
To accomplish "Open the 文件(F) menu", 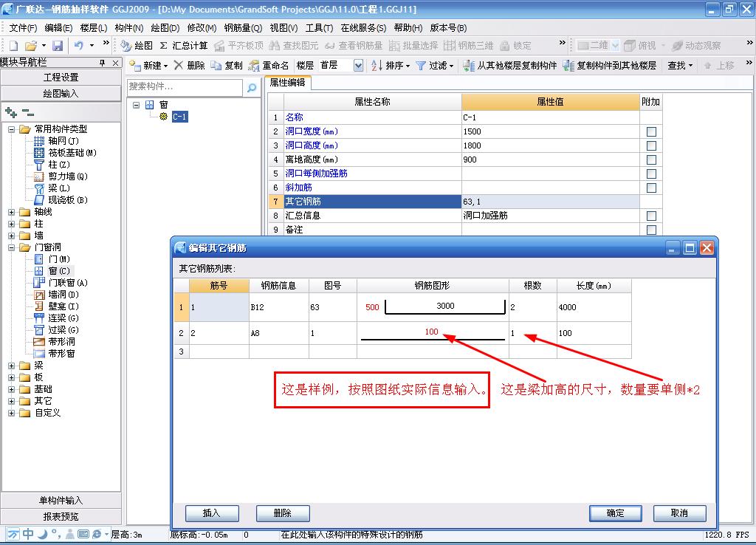I will [23, 28].
